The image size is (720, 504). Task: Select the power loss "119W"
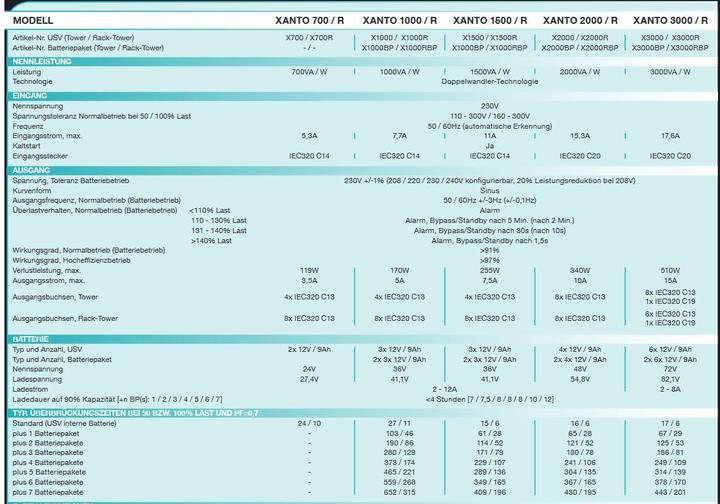click(309, 270)
